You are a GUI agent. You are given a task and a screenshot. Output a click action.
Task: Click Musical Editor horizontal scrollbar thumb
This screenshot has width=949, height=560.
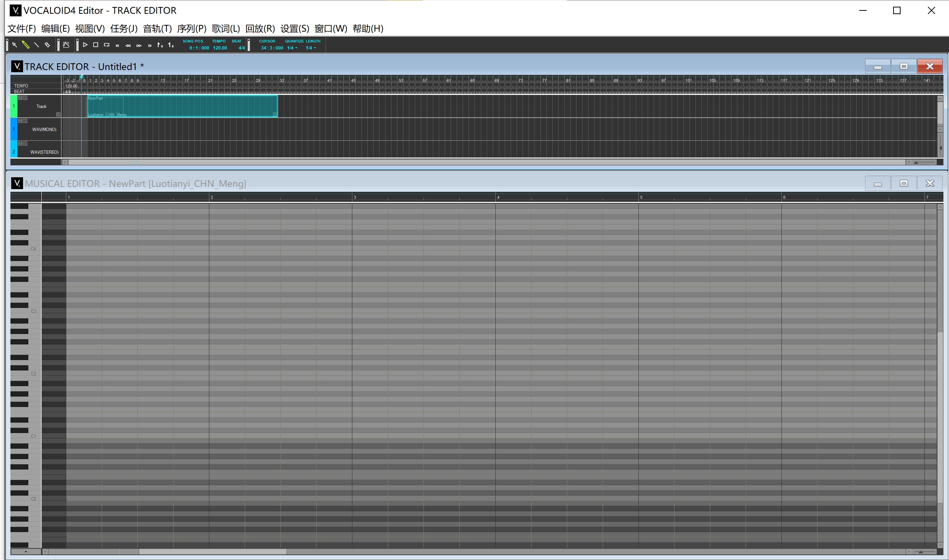tap(213, 552)
